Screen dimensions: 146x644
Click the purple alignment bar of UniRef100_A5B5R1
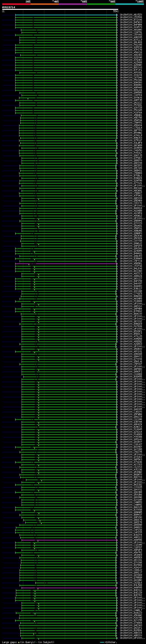click(66, 263)
